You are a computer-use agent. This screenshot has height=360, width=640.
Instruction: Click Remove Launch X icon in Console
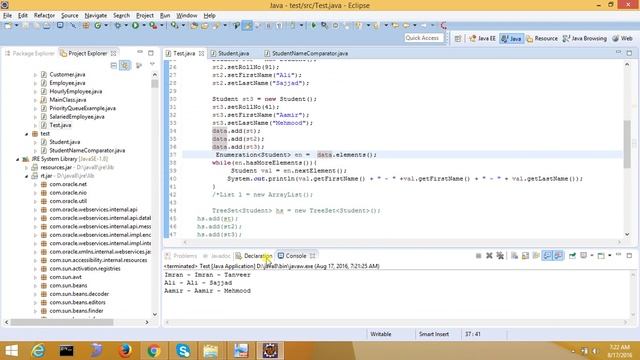[489, 256]
